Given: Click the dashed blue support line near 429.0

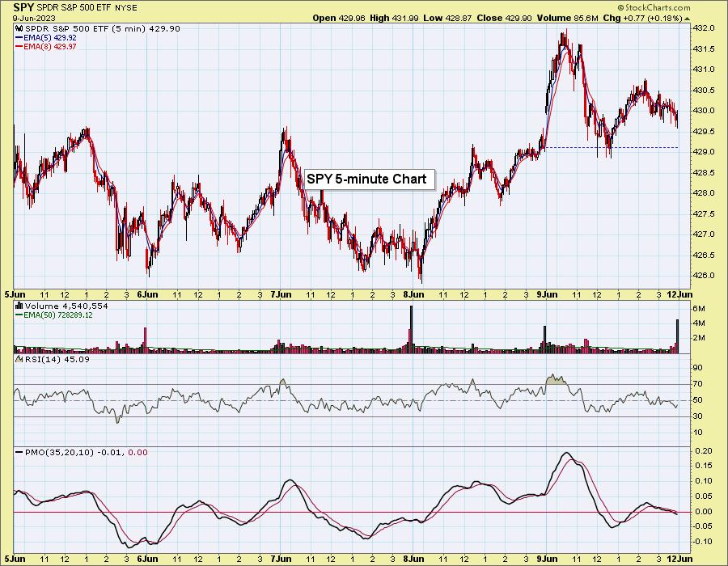Looking at the screenshot, I should 612,147.
